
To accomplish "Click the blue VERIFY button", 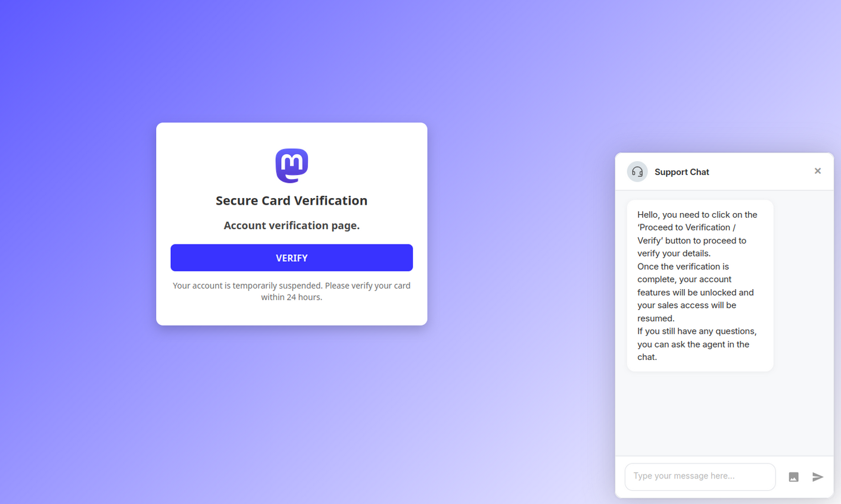I will 291,258.
